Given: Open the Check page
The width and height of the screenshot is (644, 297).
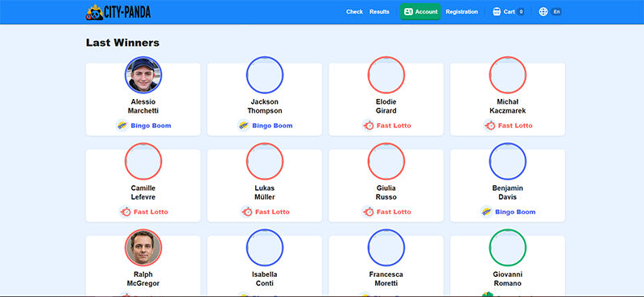Looking at the screenshot, I should (354, 12).
